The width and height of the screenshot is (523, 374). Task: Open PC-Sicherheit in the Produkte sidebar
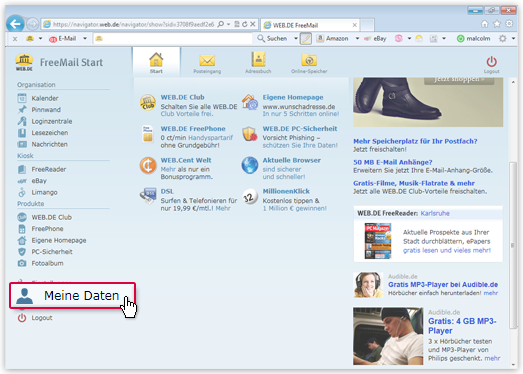click(x=45, y=252)
